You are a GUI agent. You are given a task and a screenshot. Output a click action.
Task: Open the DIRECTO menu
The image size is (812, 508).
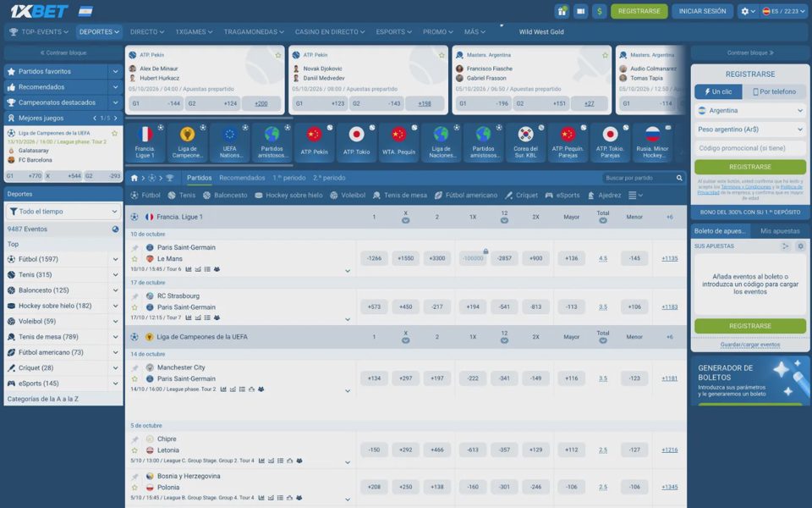[x=147, y=31]
